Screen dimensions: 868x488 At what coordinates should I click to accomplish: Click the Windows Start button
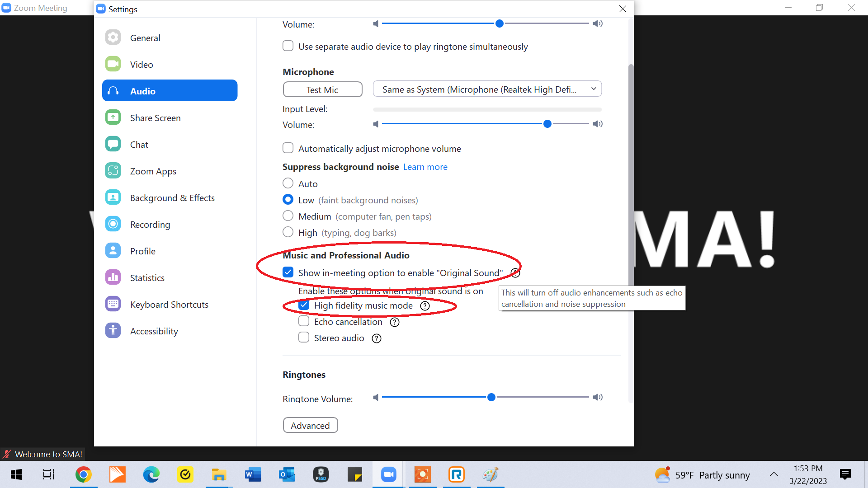16,474
